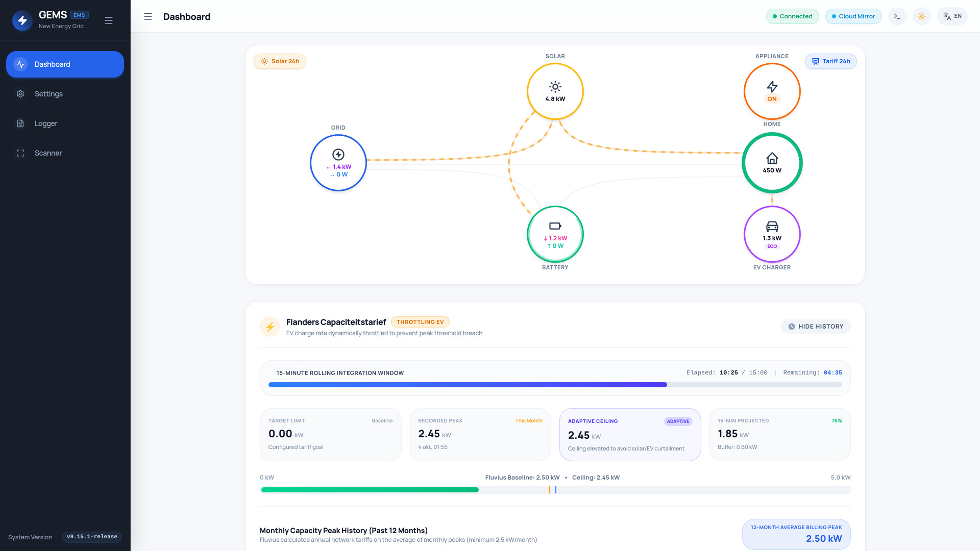
Task: Open the Tariff 24h chart
Action: 831,61
